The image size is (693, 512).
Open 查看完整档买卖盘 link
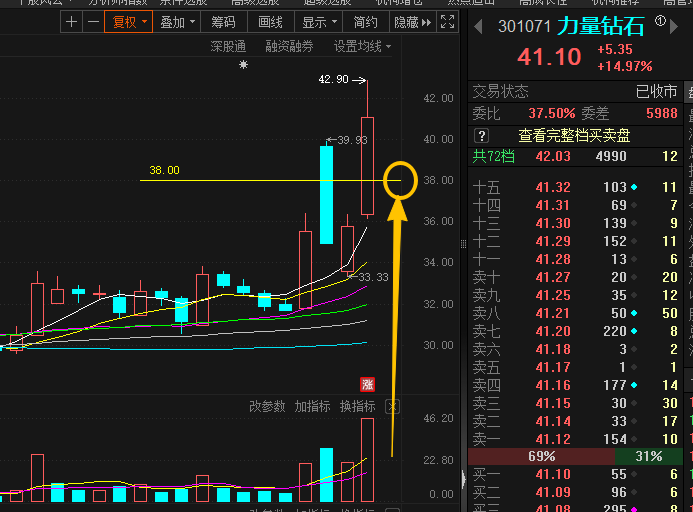(x=574, y=136)
